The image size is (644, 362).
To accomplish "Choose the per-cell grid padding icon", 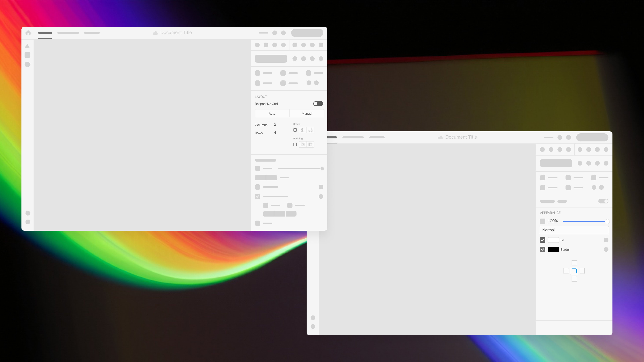I will [310, 144].
